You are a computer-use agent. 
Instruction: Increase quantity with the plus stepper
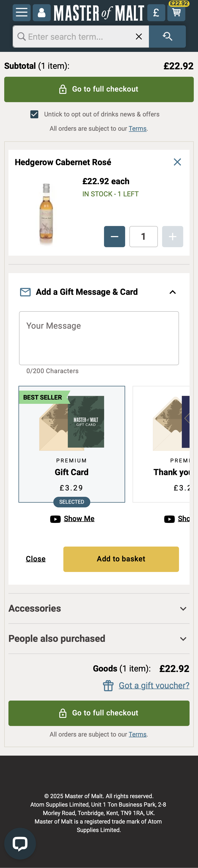172,236
